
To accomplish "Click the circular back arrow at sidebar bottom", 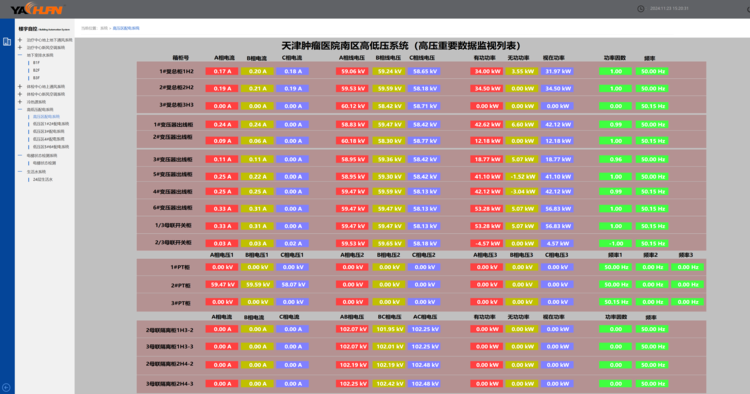I will pyautogui.click(x=6, y=387).
